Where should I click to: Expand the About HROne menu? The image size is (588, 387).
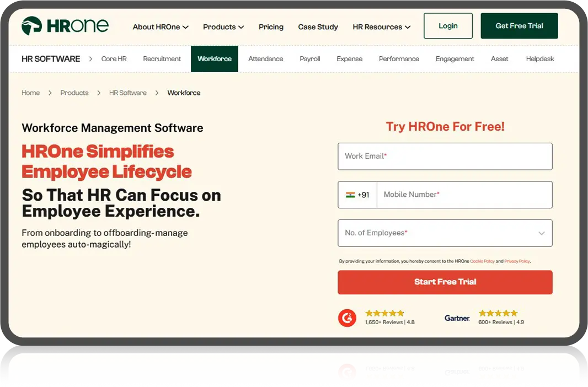point(160,26)
